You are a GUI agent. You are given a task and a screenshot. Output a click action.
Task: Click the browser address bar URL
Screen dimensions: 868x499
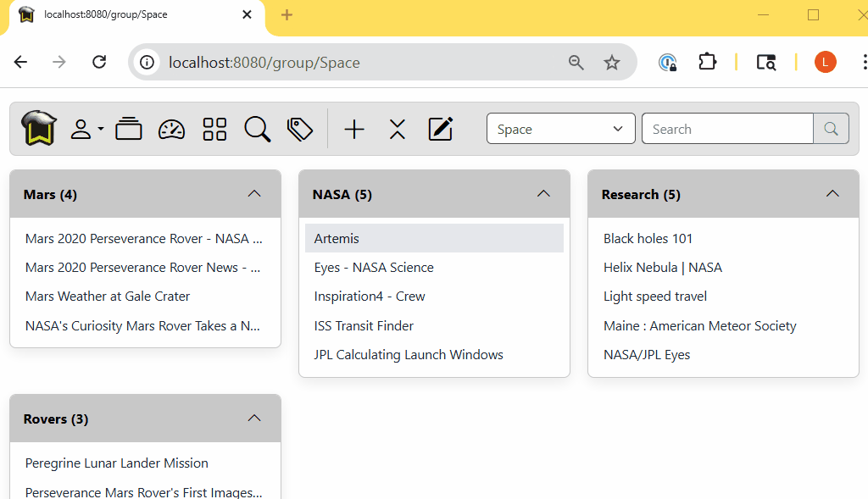pos(264,63)
